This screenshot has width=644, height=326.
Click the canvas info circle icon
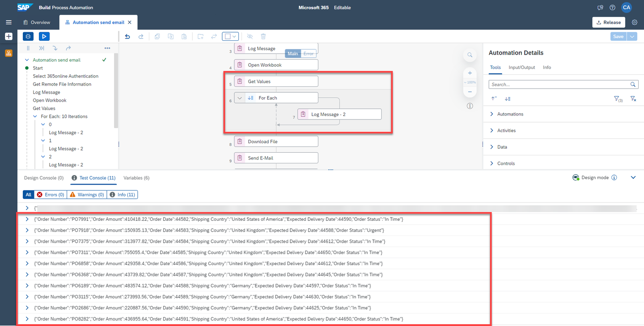pos(470,106)
